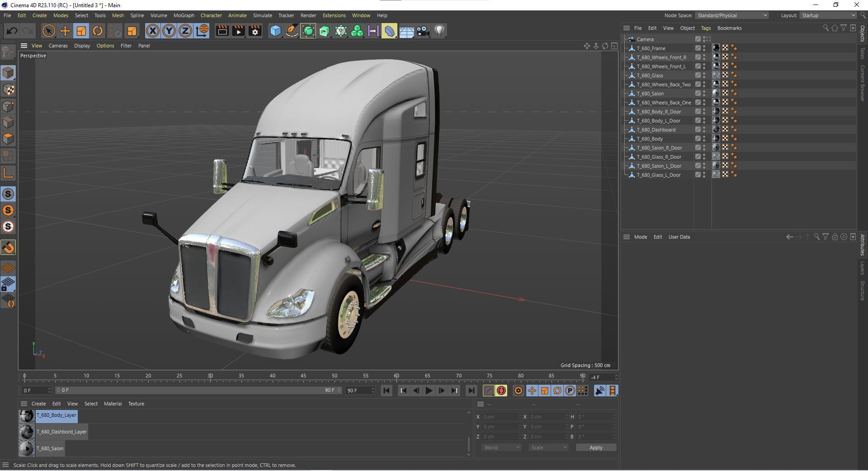Image resolution: width=868 pixels, height=471 pixels.
Task: Click the Locked Workplane icon
Action: [9, 284]
